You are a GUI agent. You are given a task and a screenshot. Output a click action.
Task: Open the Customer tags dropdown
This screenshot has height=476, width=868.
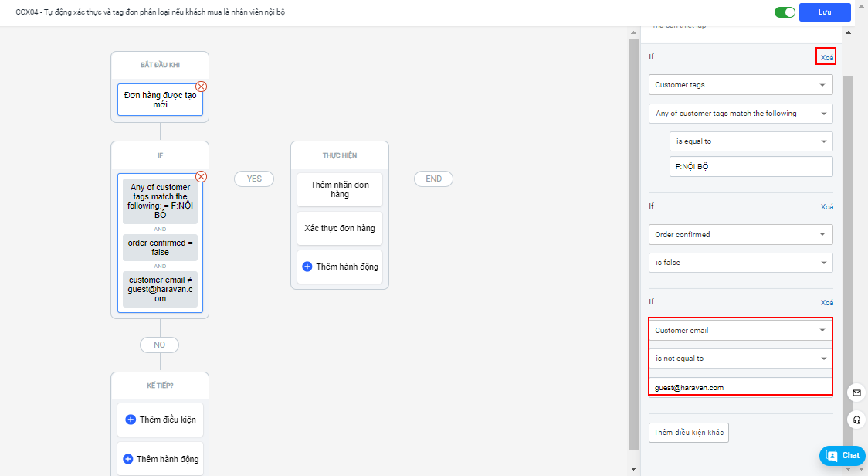point(740,85)
